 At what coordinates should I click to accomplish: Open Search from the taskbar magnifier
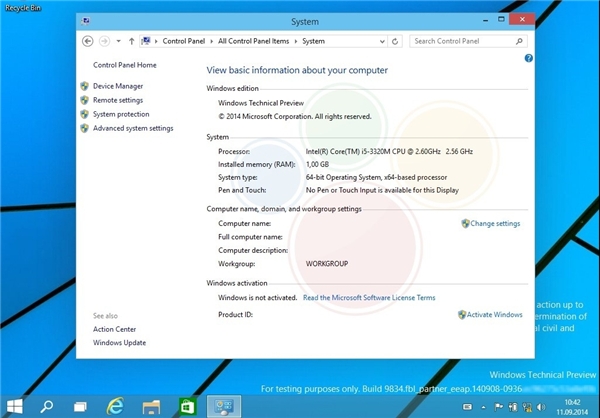[47, 406]
